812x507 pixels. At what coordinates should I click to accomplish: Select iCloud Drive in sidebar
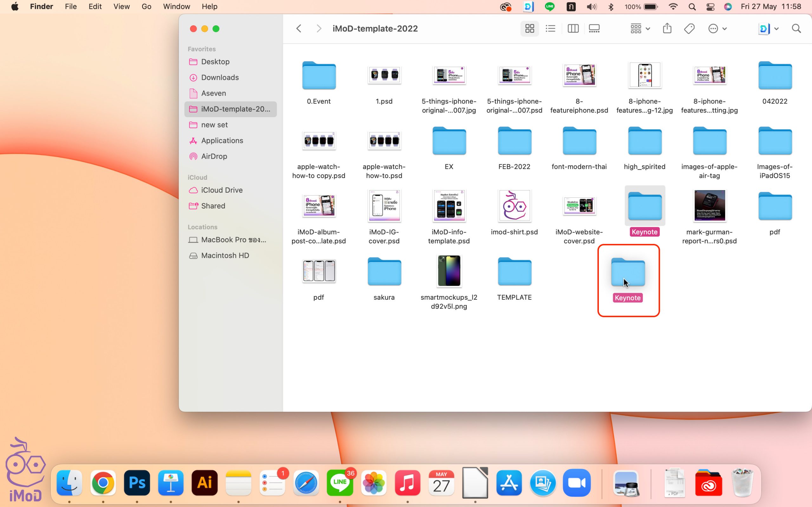(x=221, y=190)
